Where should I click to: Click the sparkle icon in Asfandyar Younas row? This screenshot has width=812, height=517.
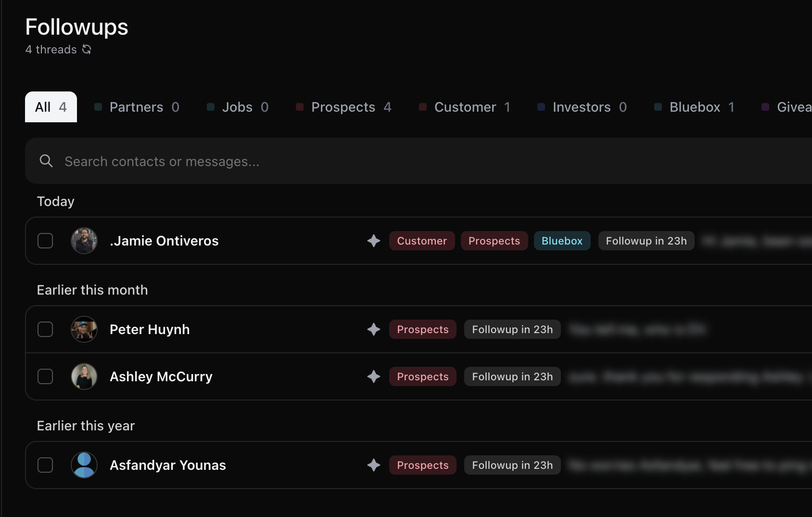click(374, 465)
